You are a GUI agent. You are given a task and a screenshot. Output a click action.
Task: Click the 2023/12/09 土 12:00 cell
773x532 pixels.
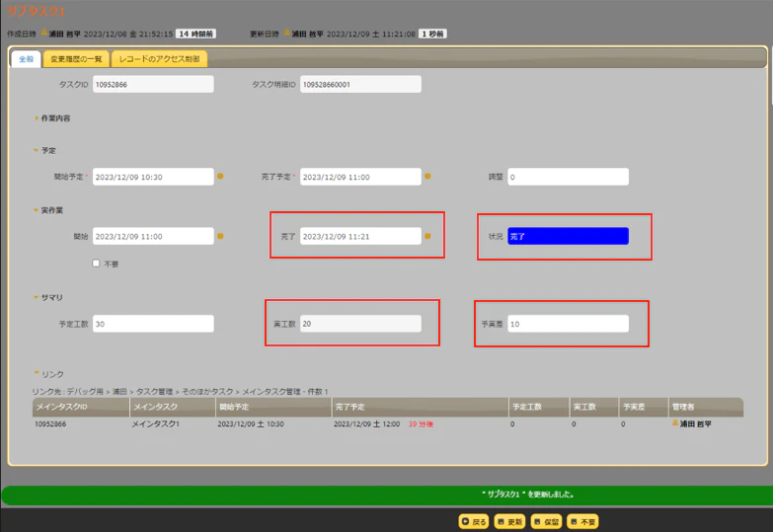366,424
